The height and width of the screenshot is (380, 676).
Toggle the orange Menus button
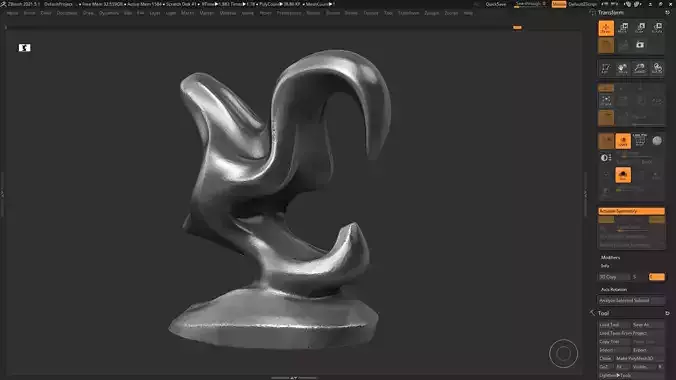559,4
